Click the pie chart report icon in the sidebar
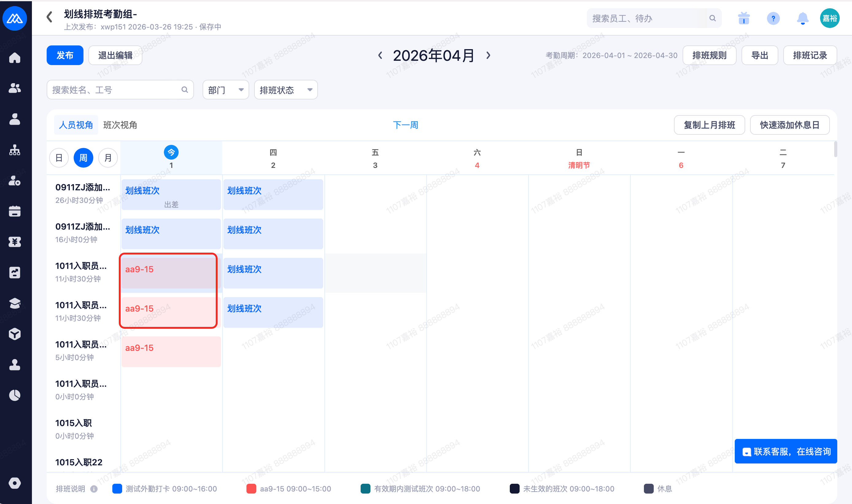This screenshot has width=852, height=504. click(x=15, y=395)
